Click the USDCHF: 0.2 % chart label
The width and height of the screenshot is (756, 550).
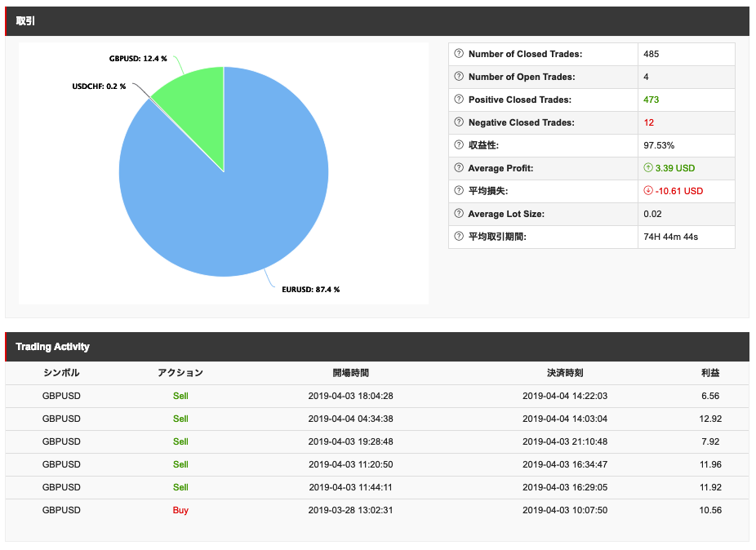click(x=99, y=86)
